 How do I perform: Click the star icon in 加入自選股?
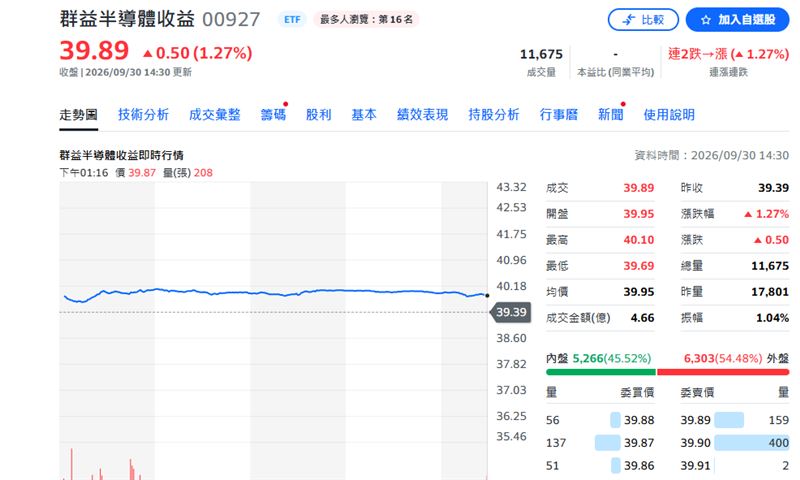tap(706, 20)
